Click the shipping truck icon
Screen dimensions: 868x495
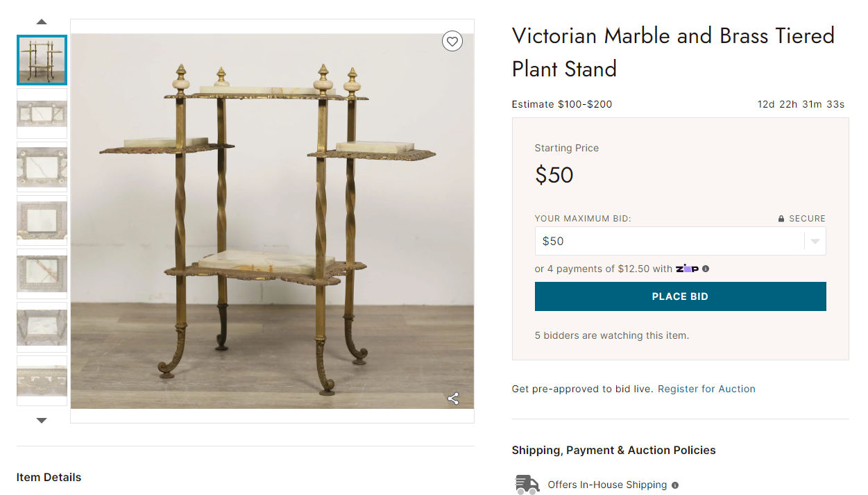(527, 485)
